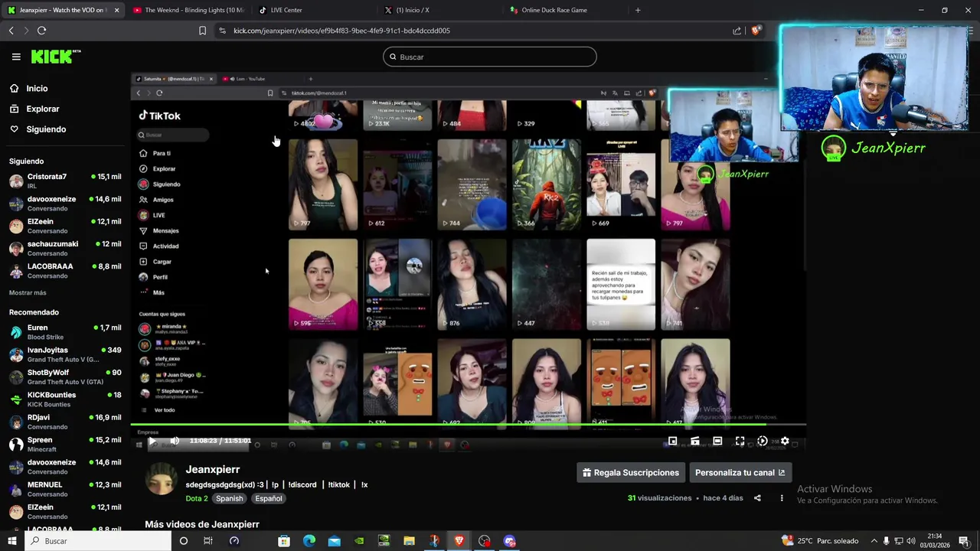Open sachauzumaki channel in followed list
This screenshot has height=551, width=980.
tap(64, 248)
